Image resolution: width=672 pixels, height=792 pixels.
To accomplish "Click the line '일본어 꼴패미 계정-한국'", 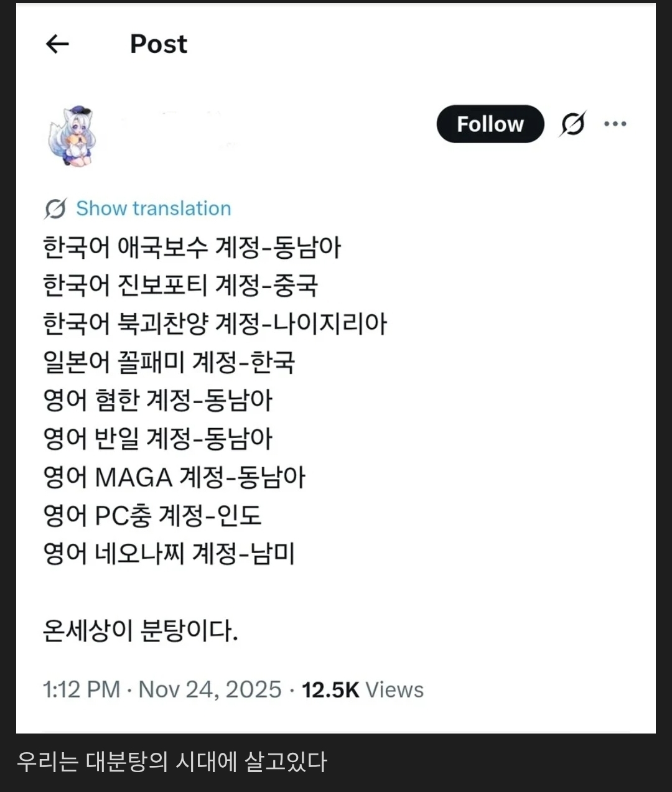I will point(169,362).
